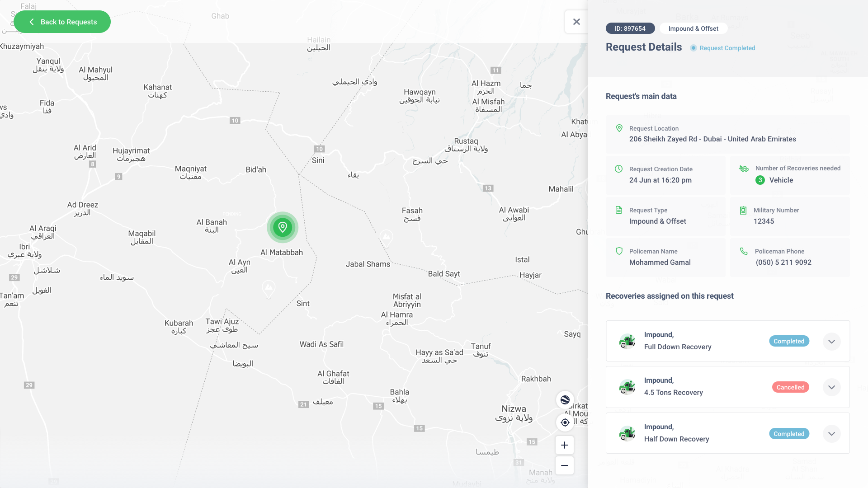Click the route 13 road shield
This screenshot has height=488, width=868.
(487, 188)
